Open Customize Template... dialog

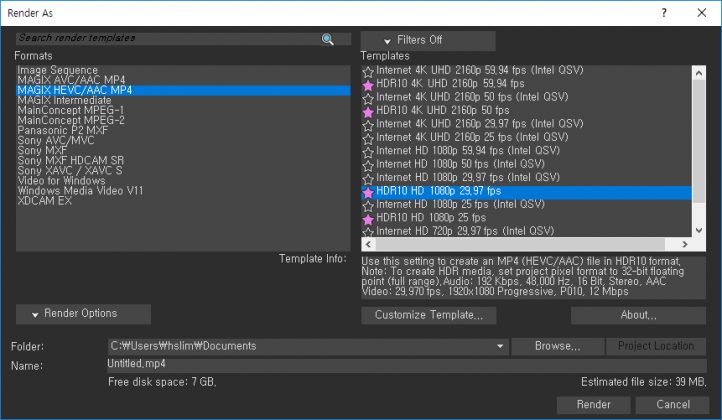point(429,315)
